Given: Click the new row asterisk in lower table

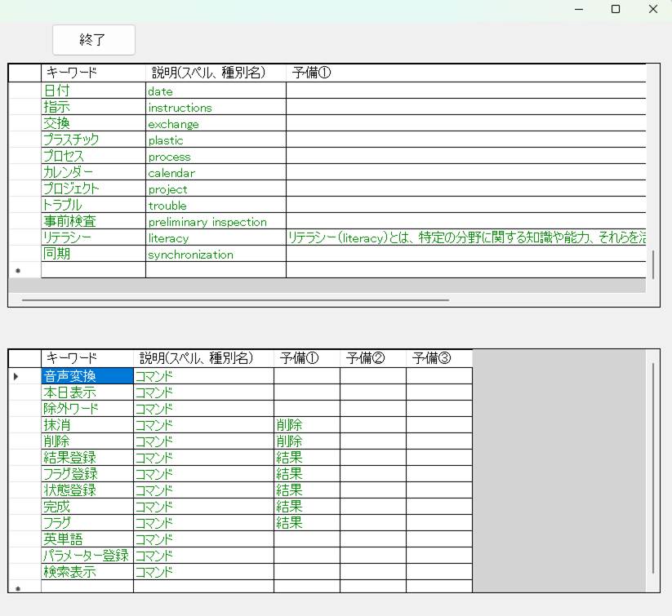Looking at the screenshot, I should click(x=18, y=587).
